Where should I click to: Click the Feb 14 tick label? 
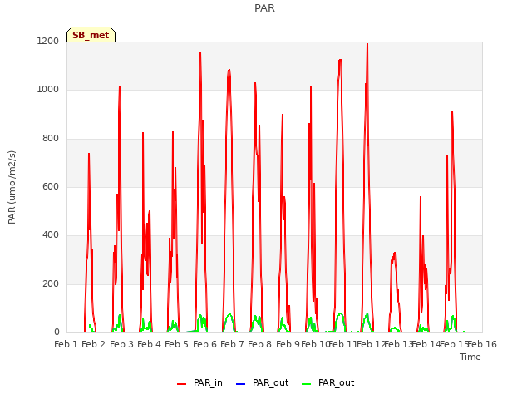click(426, 344)
